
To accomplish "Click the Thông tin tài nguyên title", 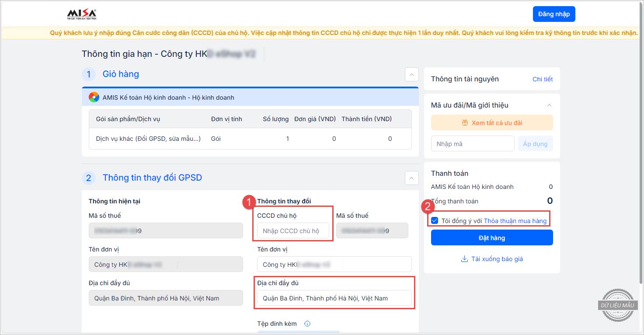I will click(465, 79).
